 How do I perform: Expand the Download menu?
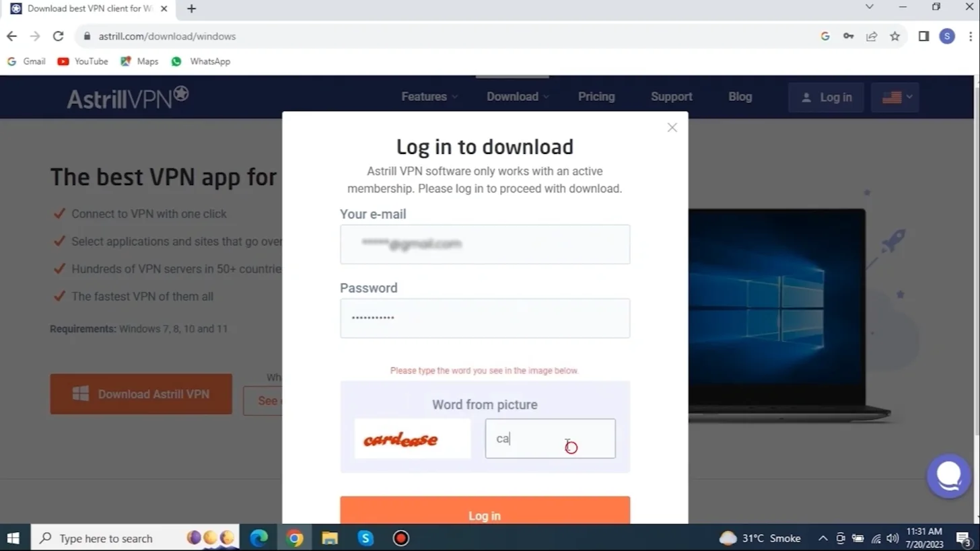518,97
